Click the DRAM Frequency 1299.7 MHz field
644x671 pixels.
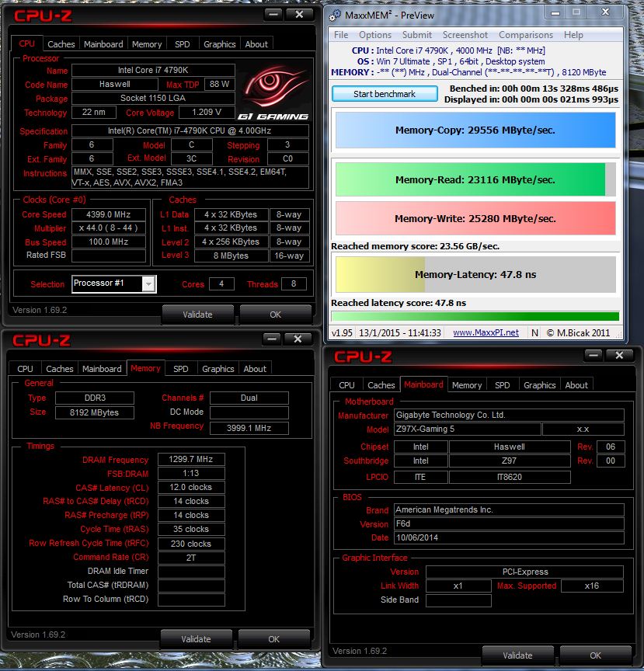[191, 459]
